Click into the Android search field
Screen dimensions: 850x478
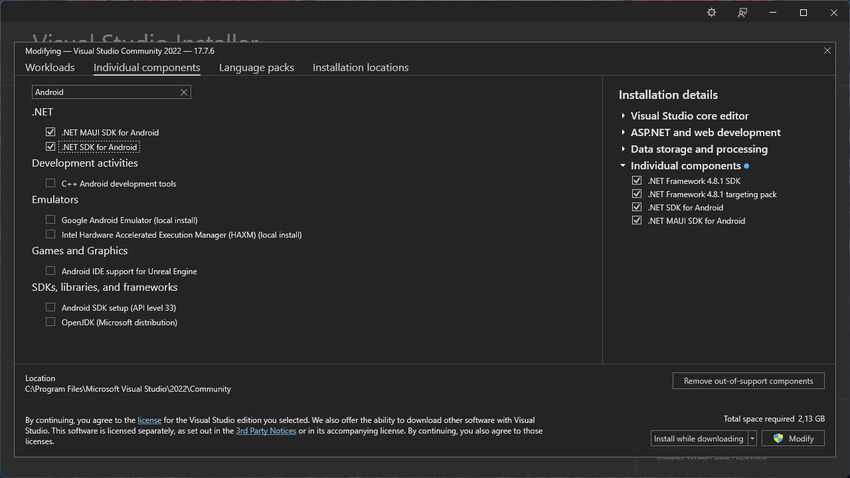tap(106, 92)
